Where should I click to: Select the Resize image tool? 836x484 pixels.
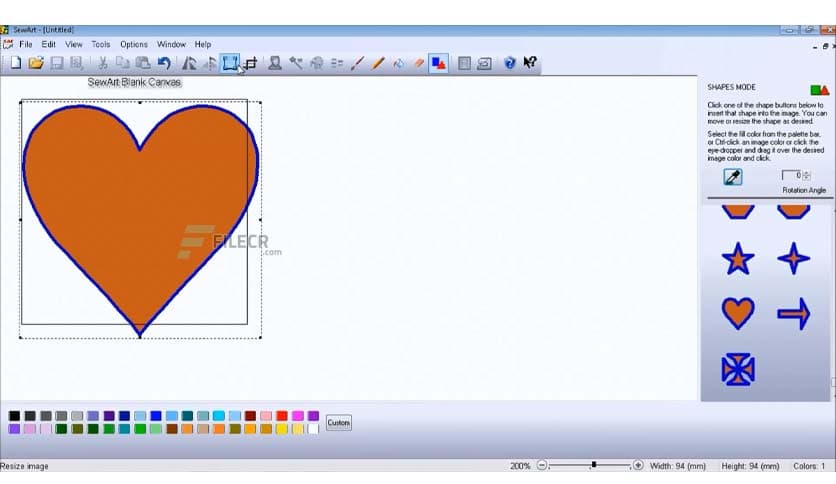[230, 63]
